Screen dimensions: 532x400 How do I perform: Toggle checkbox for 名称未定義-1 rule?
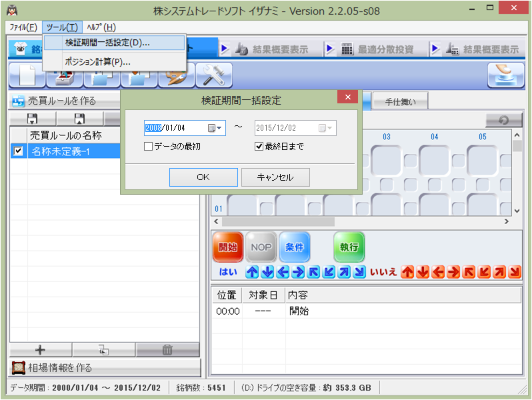(x=18, y=151)
